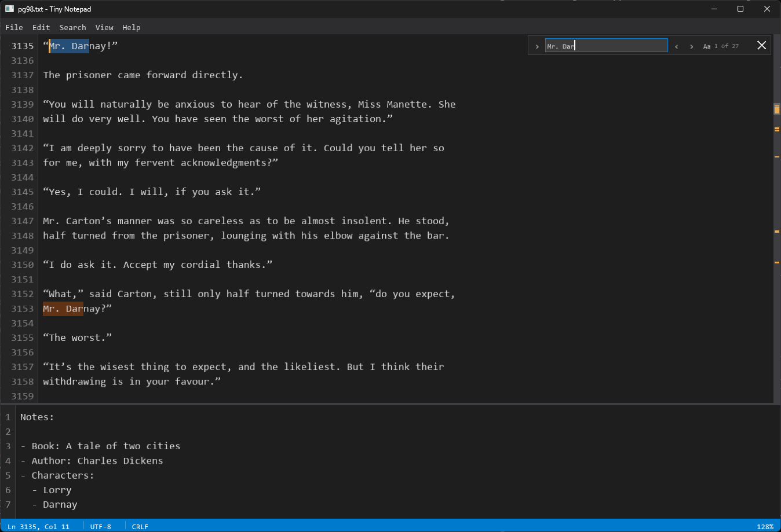This screenshot has width=781, height=532.
Task: Click the vertical scrollbar thumb in the editor
Action: (777, 109)
